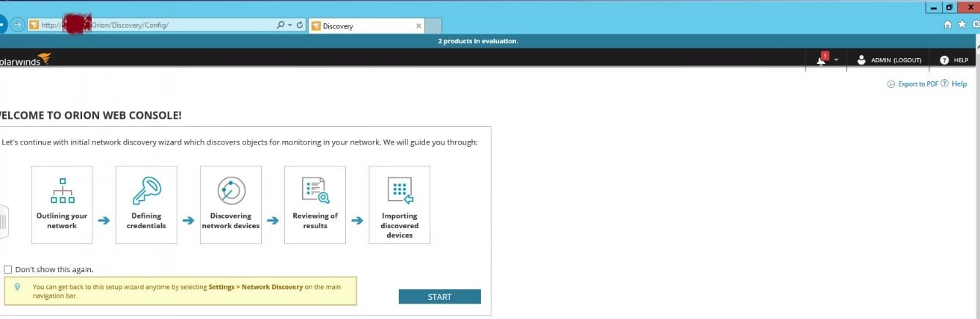This screenshot has width=980, height=319.
Task: Click the address bar search magnifier icon
Action: [x=280, y=25]
